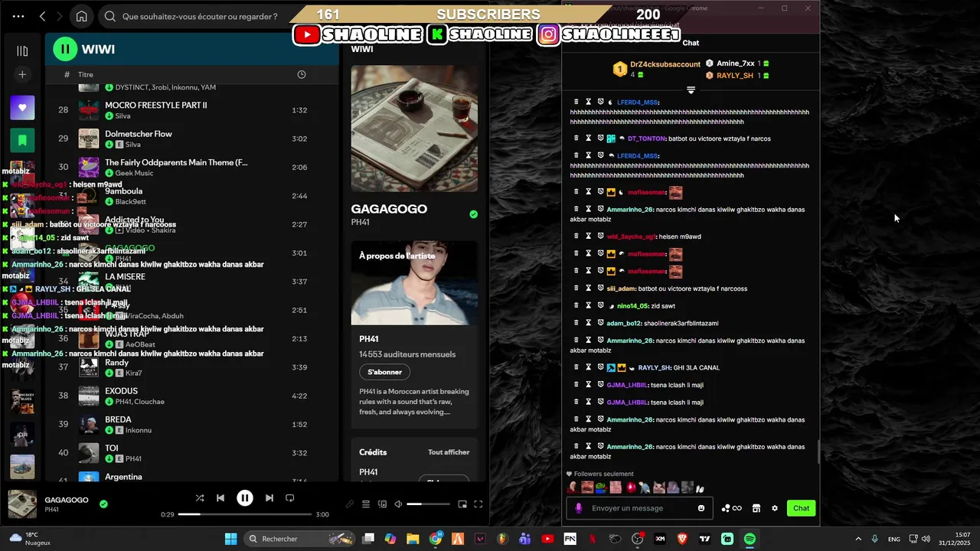
Task: Toggle the Spotify lyrics microphone icon
Action: coord(350,504)
